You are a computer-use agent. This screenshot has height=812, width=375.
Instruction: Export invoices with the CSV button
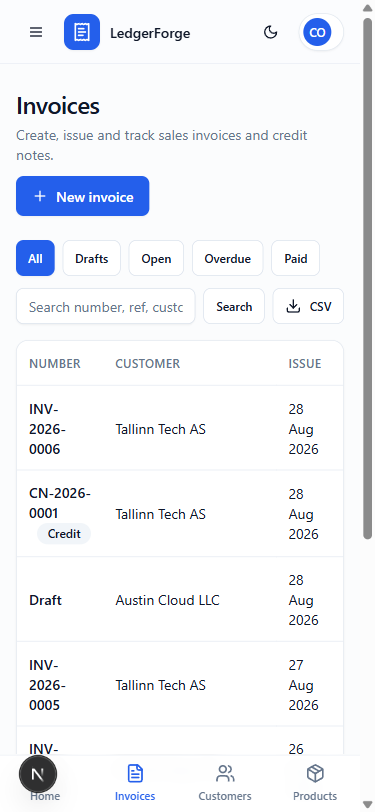[308, 307]
